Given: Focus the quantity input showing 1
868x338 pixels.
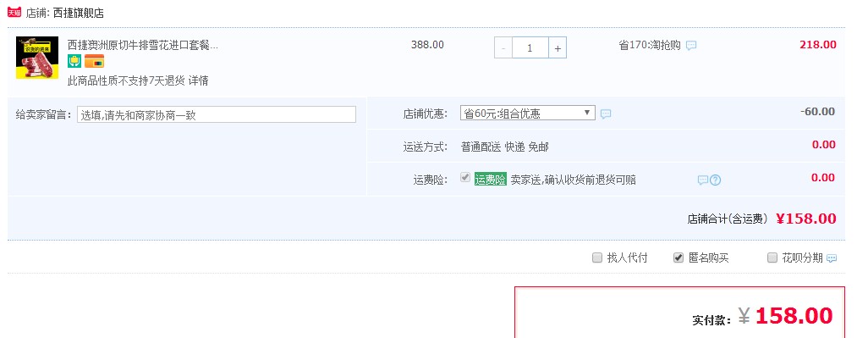Looking at the screenshot, I should click(530, 48).
